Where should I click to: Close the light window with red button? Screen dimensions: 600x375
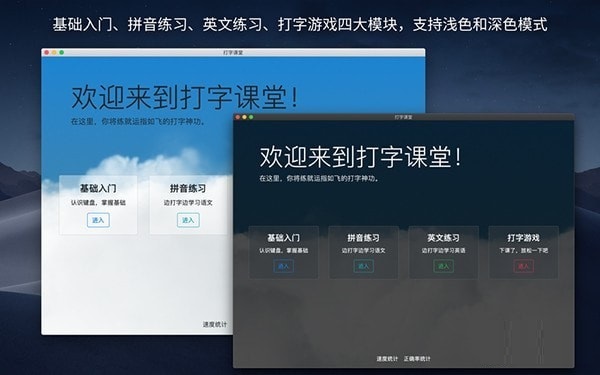tap(47, 52)
